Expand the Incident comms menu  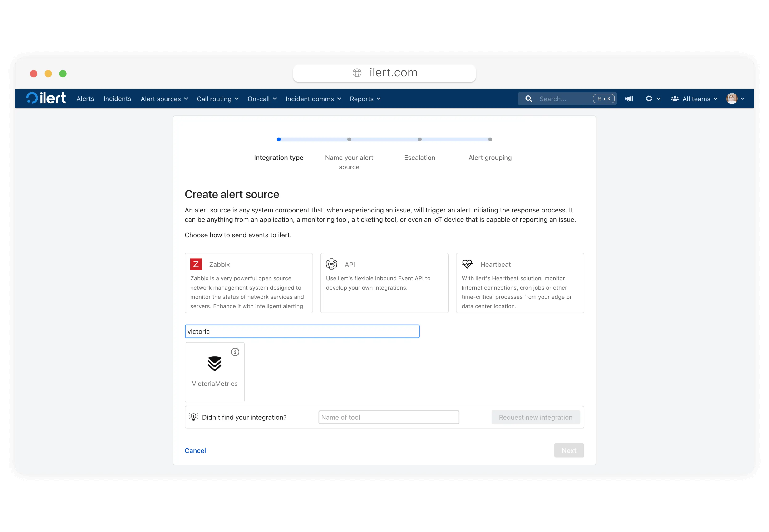point(313,99)
